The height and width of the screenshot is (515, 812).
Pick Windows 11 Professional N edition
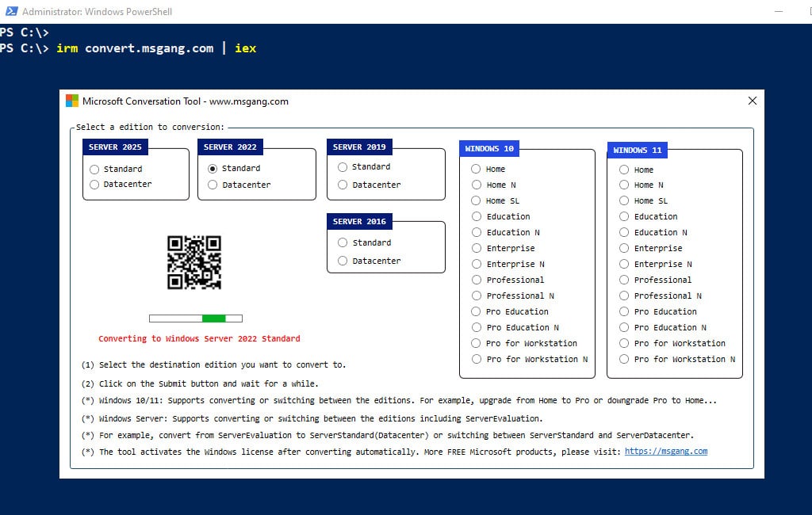point(624,296)
